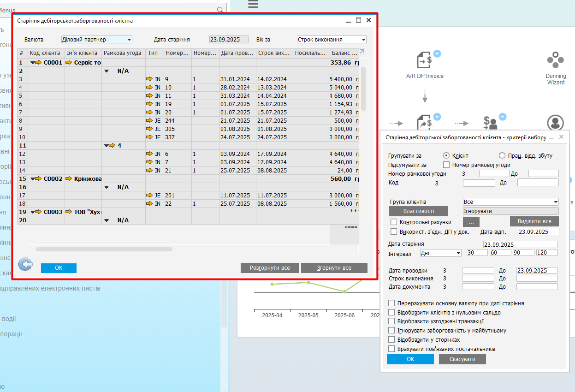The width and height of the screenshot is (575, 392).
Task: Click the blue back arrow icon
Action: click(x=25, y=264)
